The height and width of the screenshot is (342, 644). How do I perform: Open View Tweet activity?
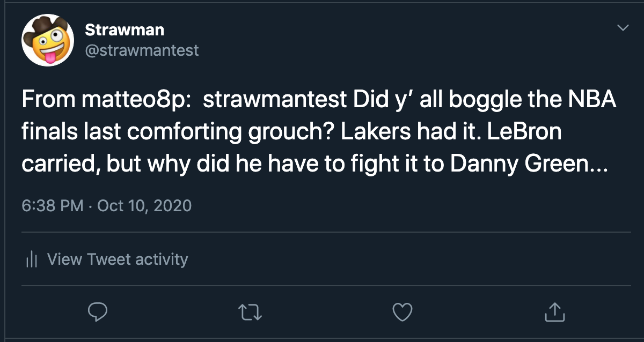tap(117, 259)
